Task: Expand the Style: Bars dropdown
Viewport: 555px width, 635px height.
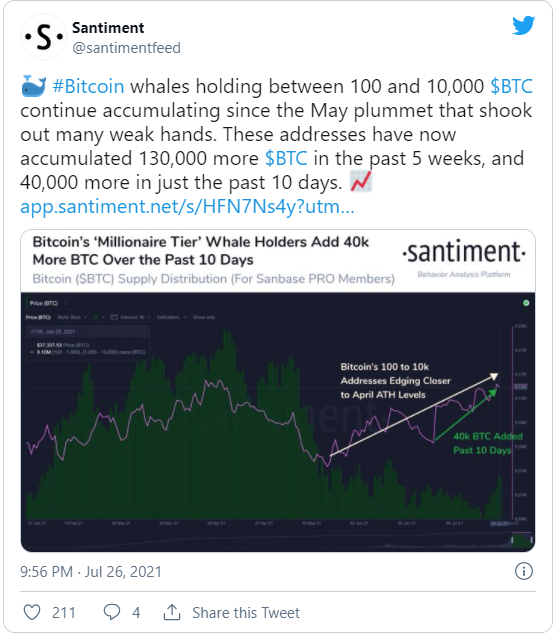Action: coord(72,317)
